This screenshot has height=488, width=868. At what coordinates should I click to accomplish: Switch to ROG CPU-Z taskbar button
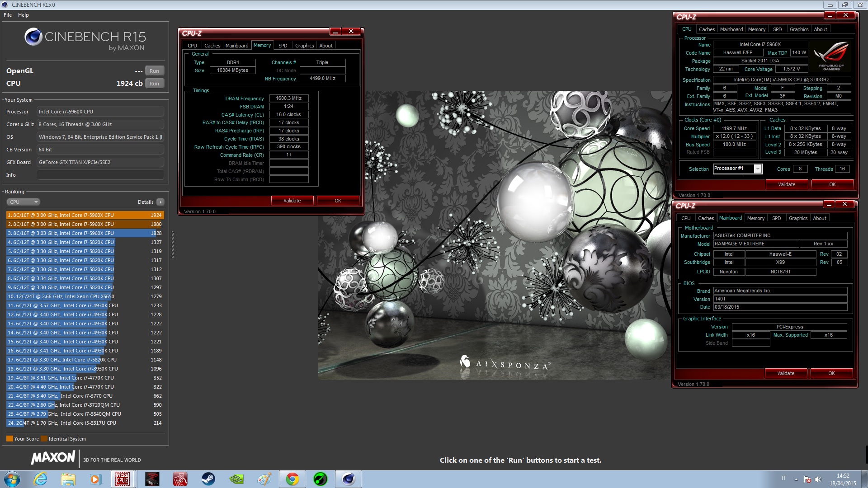(123, 479)
